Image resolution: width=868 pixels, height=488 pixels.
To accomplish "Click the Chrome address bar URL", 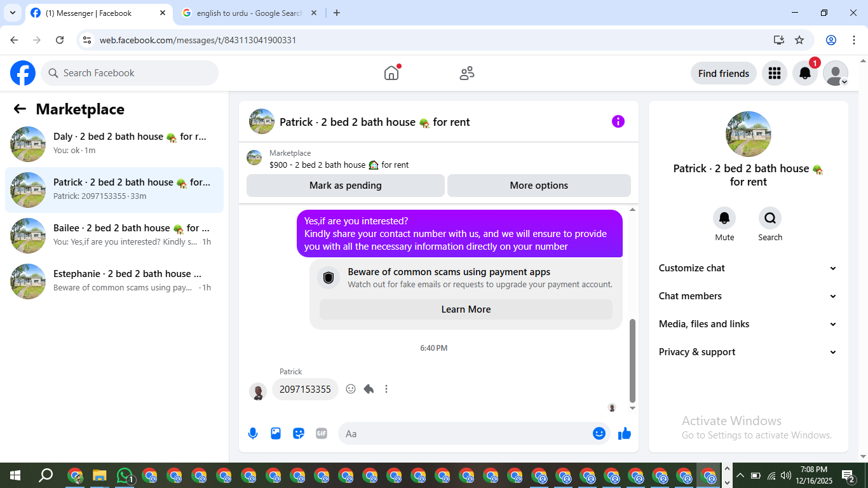I will tap(198, 40).
